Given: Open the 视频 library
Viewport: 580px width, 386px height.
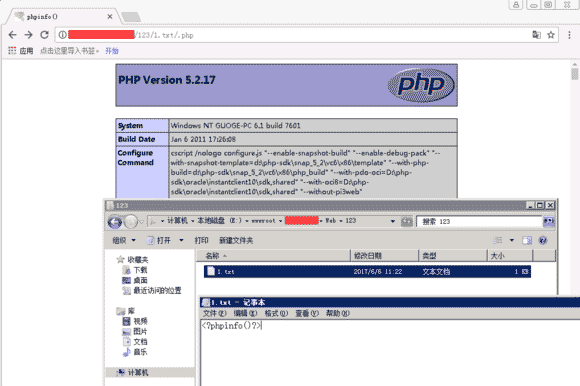Looking at the screenshot, I should pos(135,321).
